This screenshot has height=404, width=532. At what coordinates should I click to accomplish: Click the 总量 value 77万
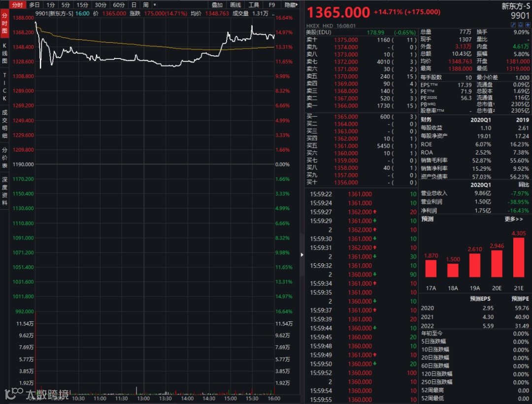(465, 31)
